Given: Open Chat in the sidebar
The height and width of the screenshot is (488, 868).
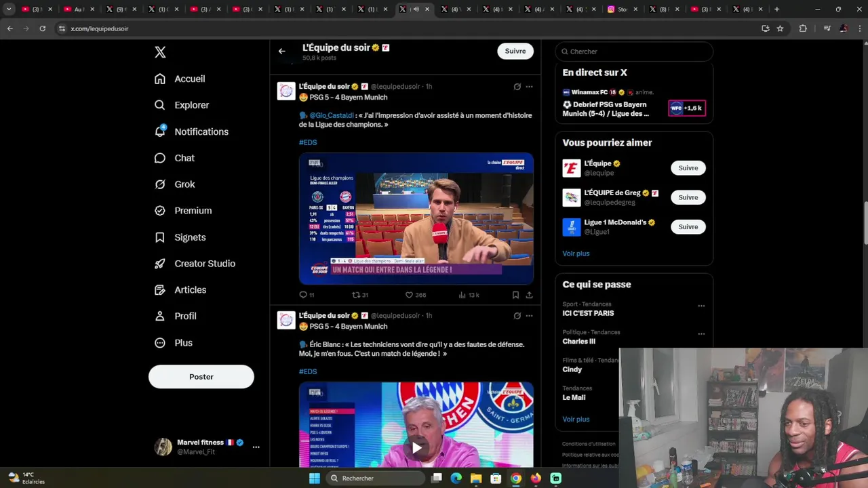Looking at the screenshot, I should click(x=174, y=158).
